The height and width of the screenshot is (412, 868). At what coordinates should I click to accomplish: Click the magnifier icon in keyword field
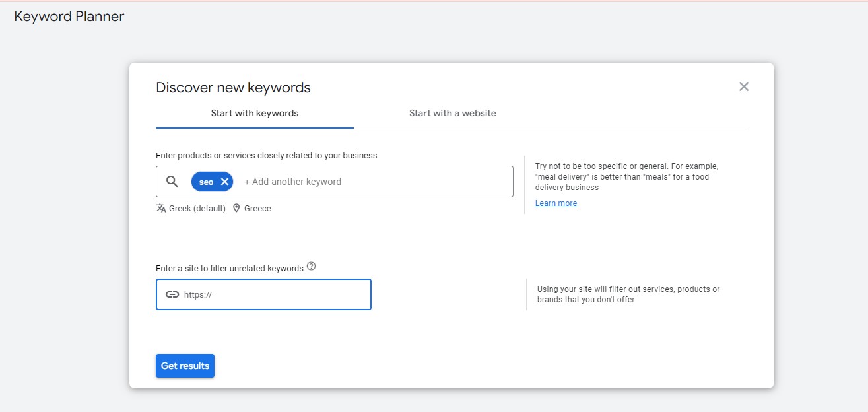click(172, 182)
